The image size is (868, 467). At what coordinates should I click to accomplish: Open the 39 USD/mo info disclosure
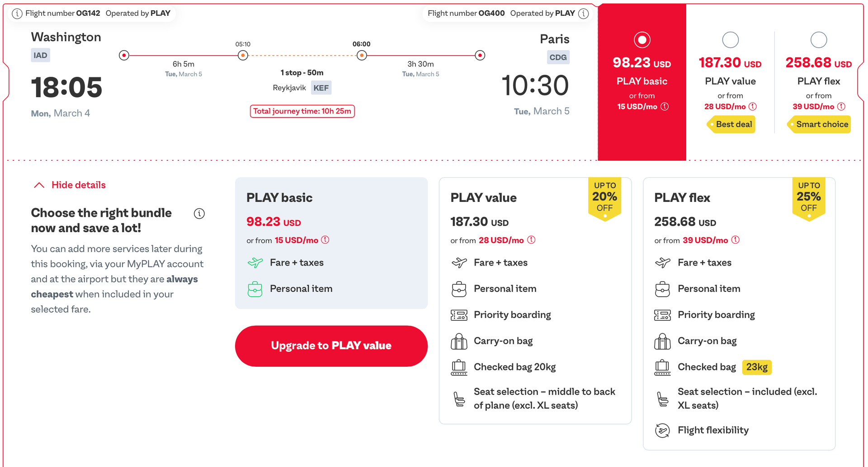click(841, 107)
